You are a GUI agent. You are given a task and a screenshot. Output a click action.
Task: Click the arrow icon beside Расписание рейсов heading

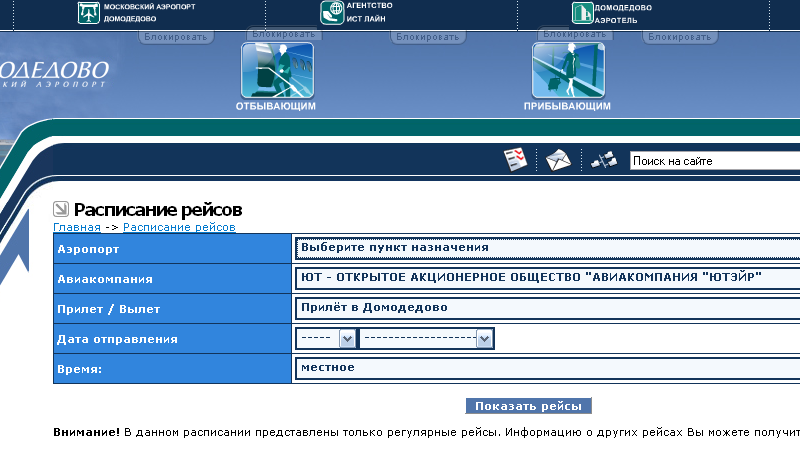coord(61,210)
